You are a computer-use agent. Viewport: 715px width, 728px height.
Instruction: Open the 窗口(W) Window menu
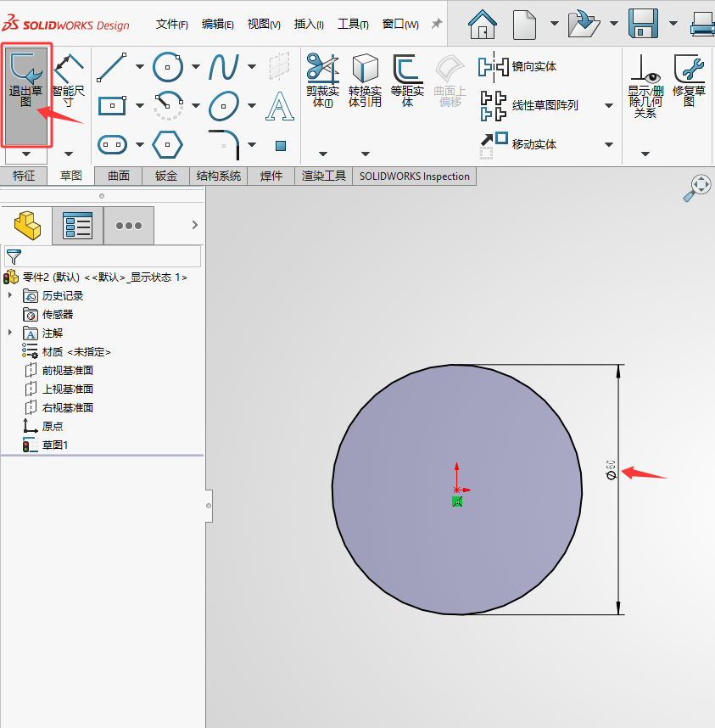click(400, 24)
